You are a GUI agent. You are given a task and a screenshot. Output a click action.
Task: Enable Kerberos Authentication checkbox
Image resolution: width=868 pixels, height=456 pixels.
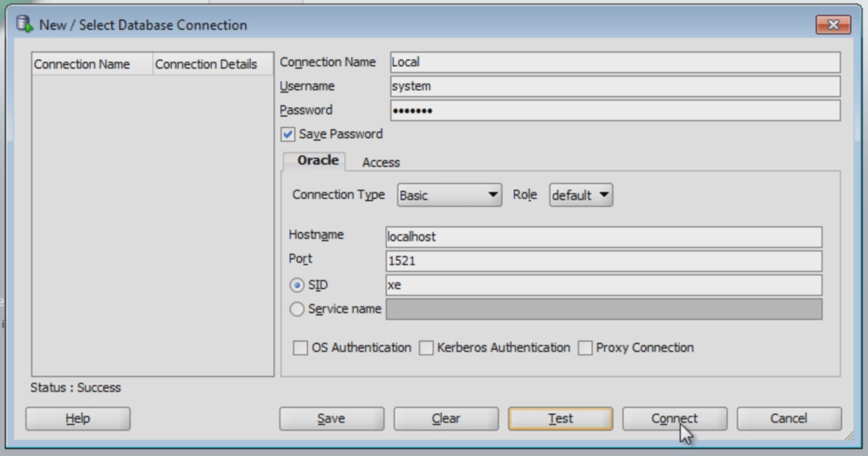point(426,348)
